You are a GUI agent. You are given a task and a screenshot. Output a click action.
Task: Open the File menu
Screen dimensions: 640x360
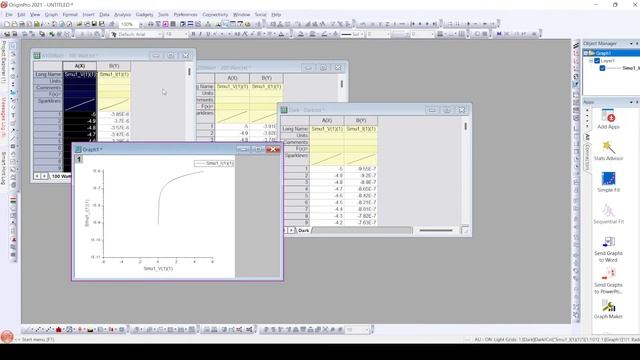pyautogui.click(x=9, y=15)
